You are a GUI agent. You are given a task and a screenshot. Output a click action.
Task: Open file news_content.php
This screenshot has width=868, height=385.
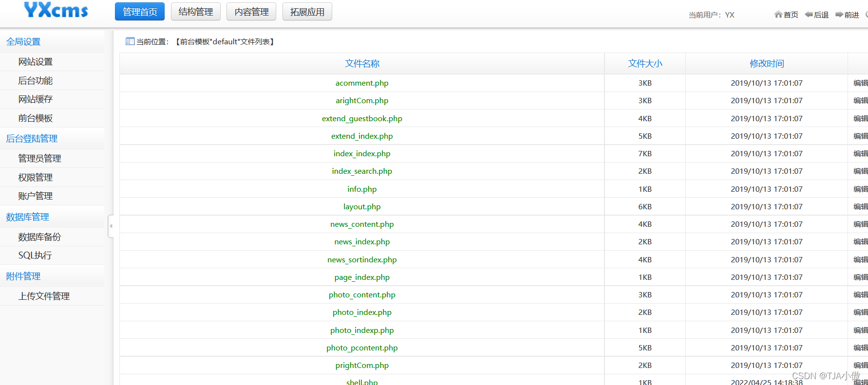[x=362, y=224]
